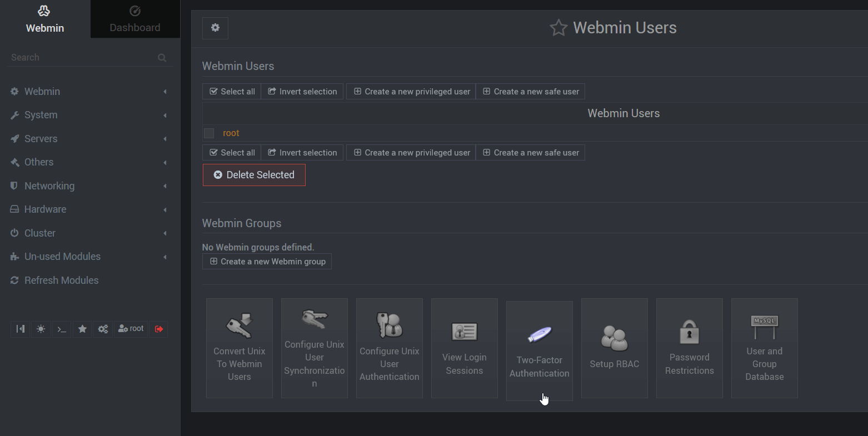Click the lower Invert selection button
This screenshot has height=436, width=868.
point(302,153)
